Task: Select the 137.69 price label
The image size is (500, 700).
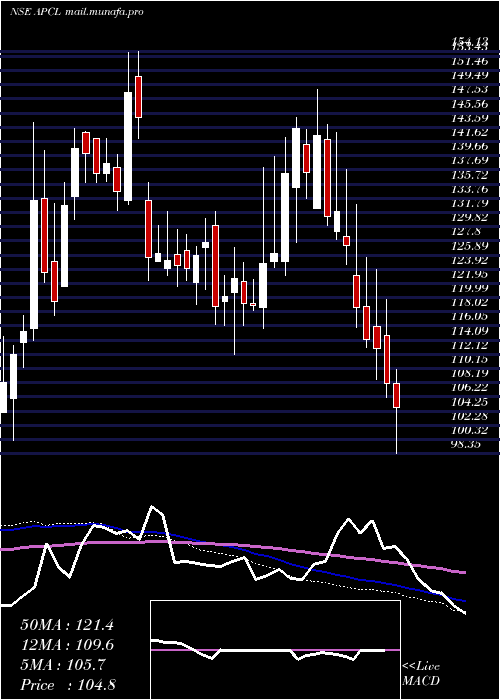Action: coord(470,160)
